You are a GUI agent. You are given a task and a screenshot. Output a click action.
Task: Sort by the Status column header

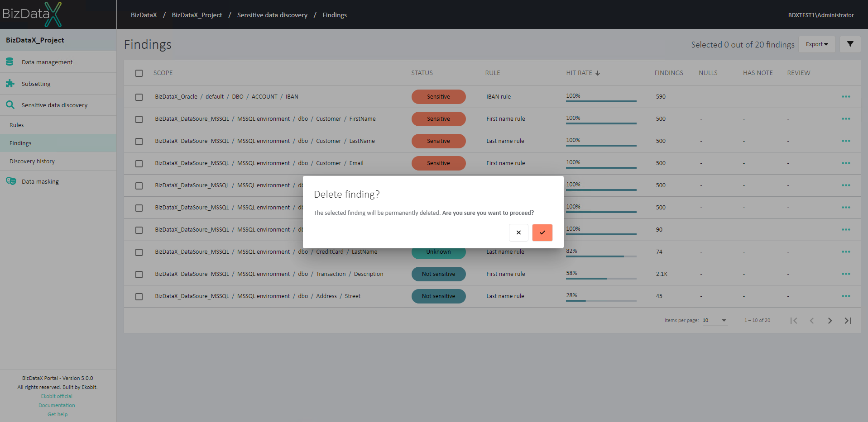click(x=422, y=73)
